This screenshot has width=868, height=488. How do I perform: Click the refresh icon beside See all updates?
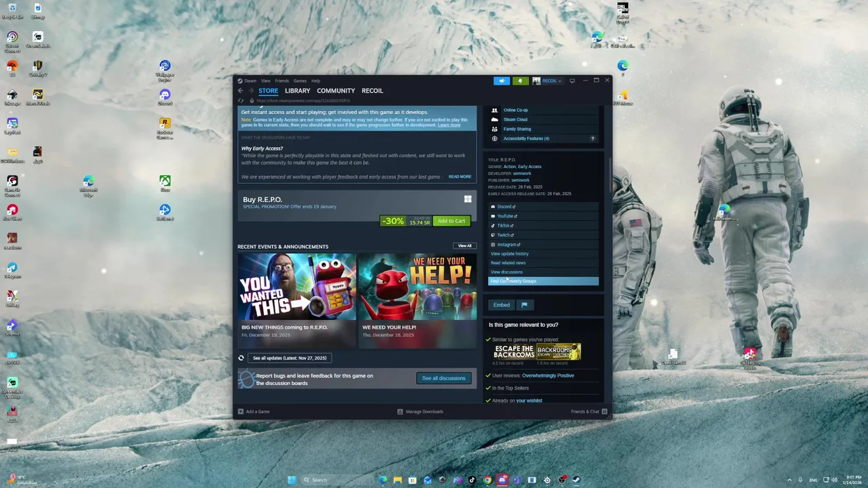coord(241,358)
